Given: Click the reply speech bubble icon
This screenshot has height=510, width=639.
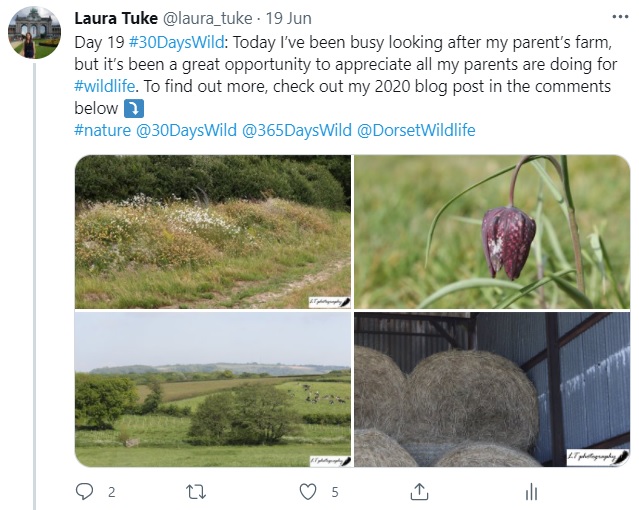Looking at the screenshot, I should 84,491.
